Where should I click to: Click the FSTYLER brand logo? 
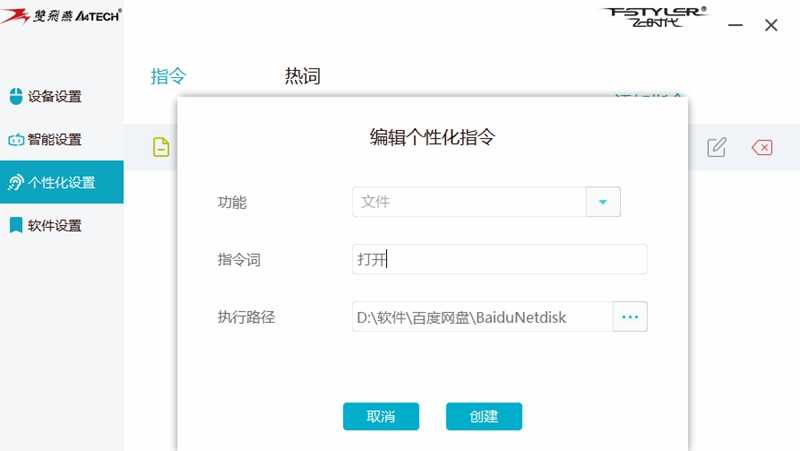tap(655, 16)
